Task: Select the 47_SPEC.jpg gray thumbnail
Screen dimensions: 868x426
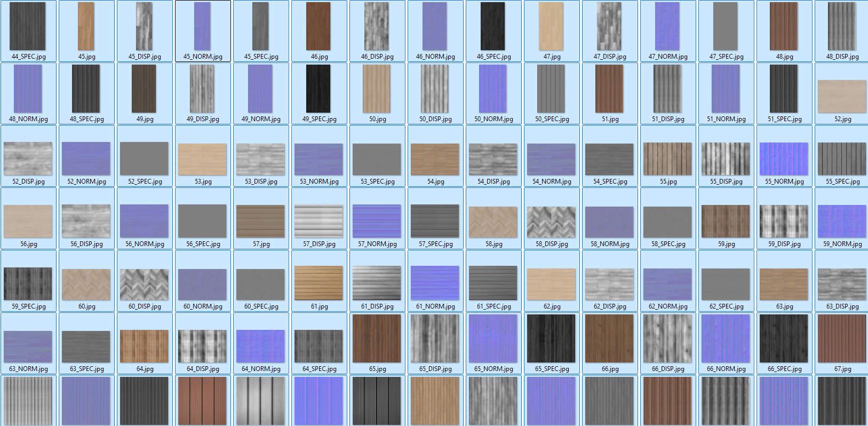Action: pyautogui.click(x=726, y=26)
